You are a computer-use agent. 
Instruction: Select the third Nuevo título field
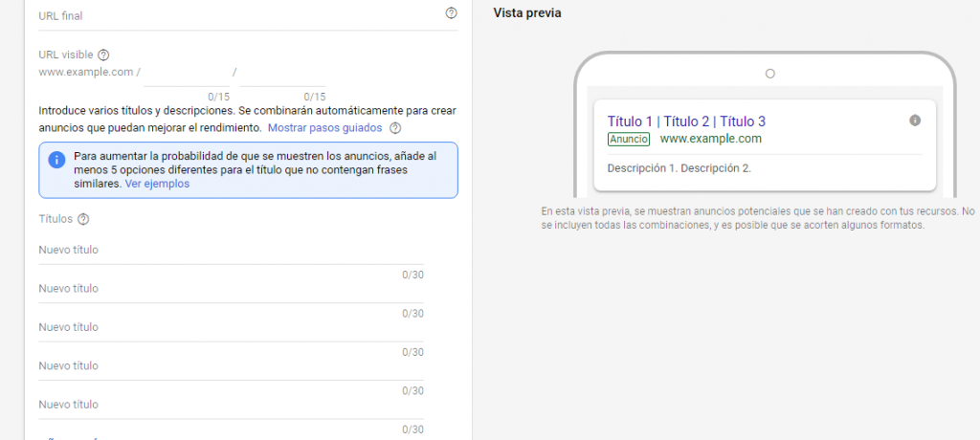pyautogui.click(x=230, y=327)
